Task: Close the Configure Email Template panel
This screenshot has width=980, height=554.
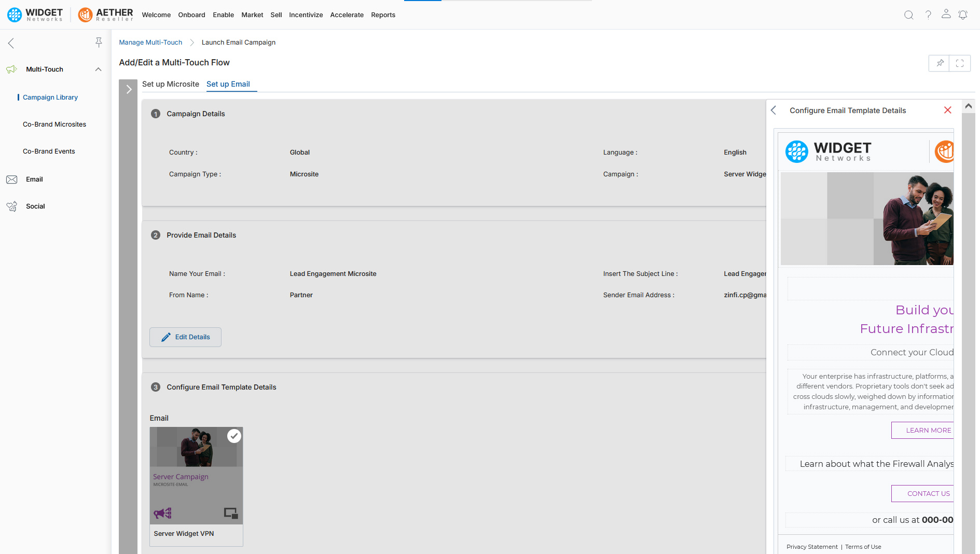Action: tap(947, 110)
